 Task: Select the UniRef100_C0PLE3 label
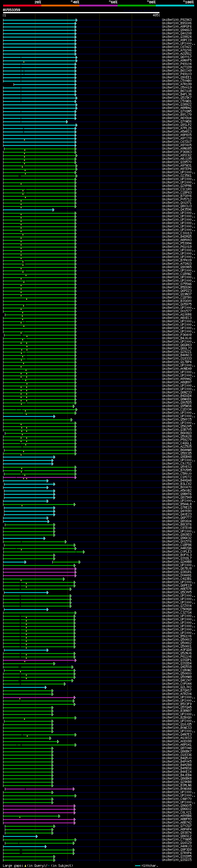click(x=177, y=551)
